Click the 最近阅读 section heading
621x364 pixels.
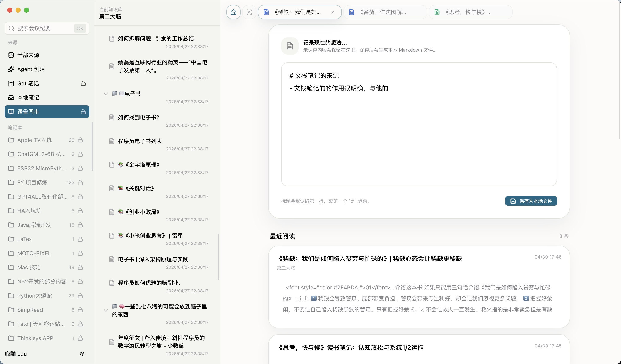click(282, 236)
